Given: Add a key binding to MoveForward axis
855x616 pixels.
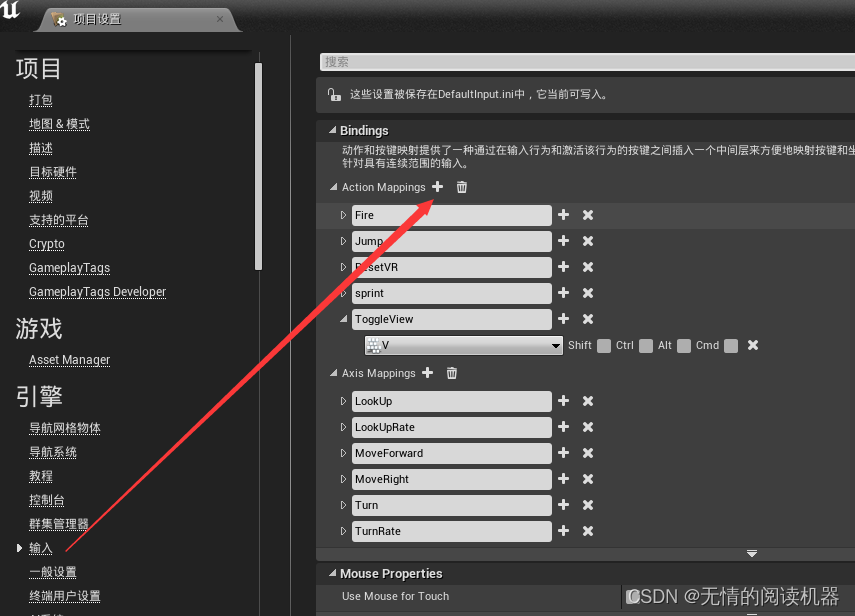Looking at the screenshot, I should tap(563, 452).
